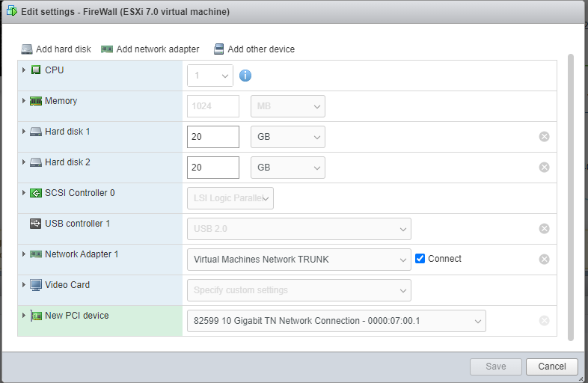This screenshot has height=383, width=588.
Task: Remove Hard disk 2 with X icon
Action: pyautogui.click(x=544, y=168)
